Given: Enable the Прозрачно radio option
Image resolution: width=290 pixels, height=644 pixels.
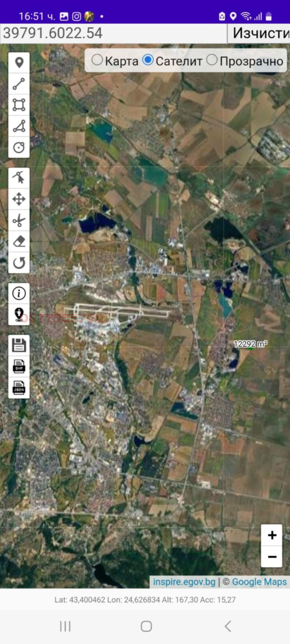Looking at the screenshot, I should coord(212,60).
